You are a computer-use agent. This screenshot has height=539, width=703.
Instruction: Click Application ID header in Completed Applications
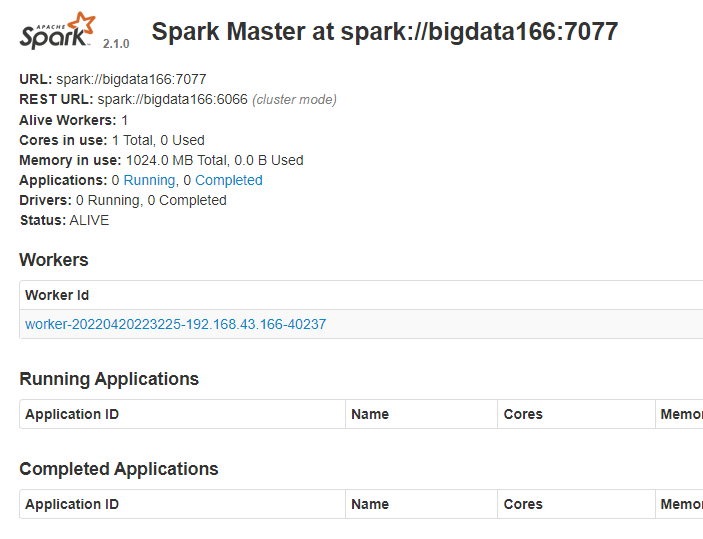click(x=72, y=504)
